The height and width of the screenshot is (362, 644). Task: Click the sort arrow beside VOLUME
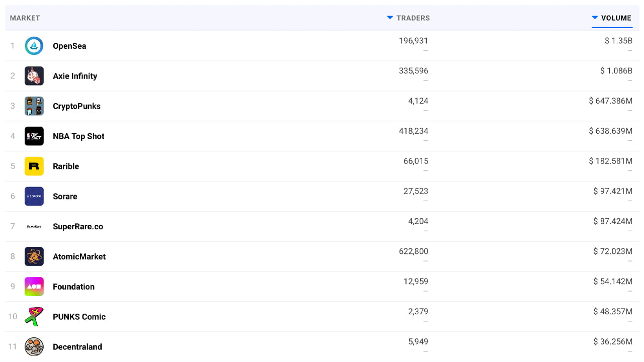pos(594,18)
